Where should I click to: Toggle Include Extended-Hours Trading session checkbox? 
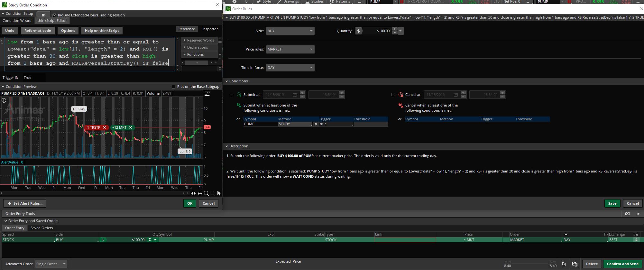coord(55,15)
